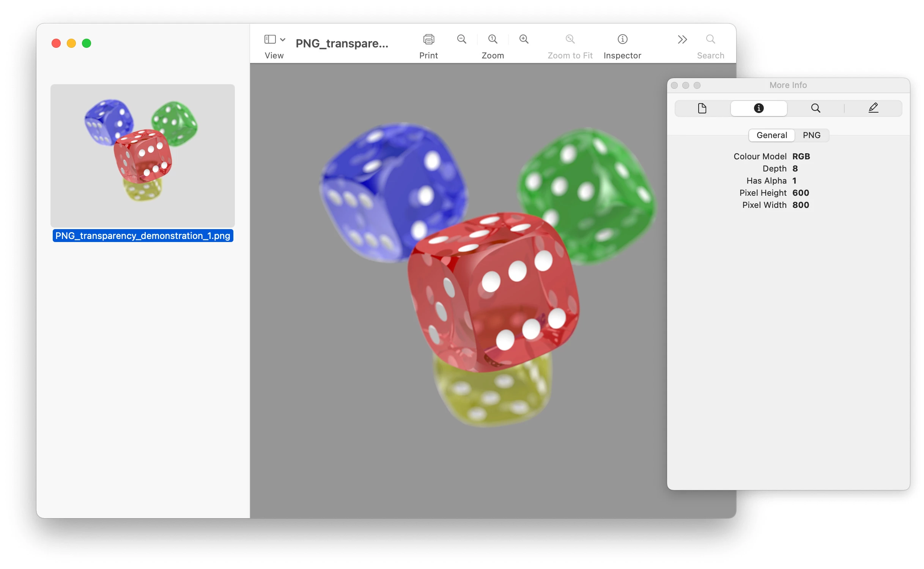
Task: Select the annotations pencil icon in inspector
Action: (873, 108)
